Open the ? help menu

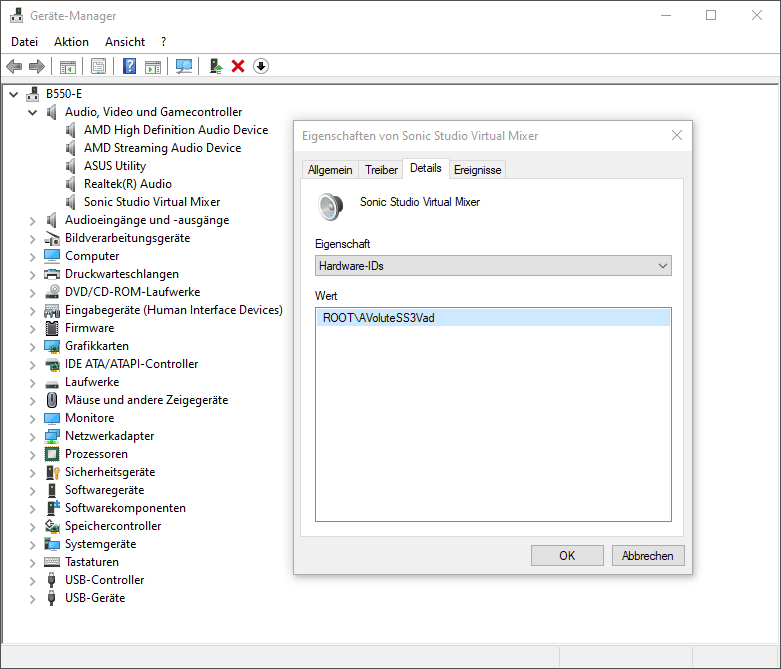[163, 42]
